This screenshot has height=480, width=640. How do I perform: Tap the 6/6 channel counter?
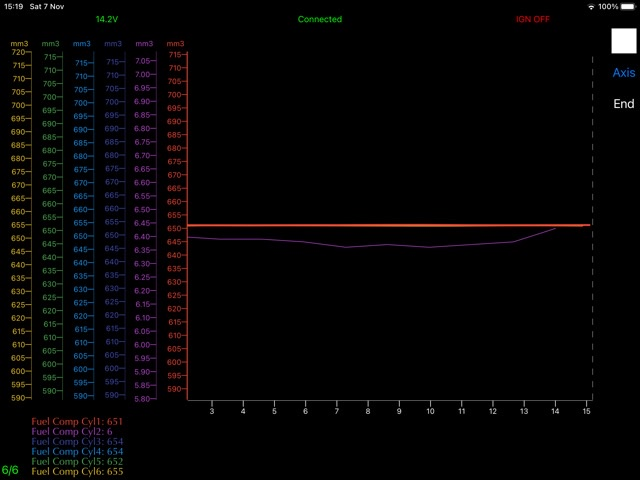tap(10, 470)
